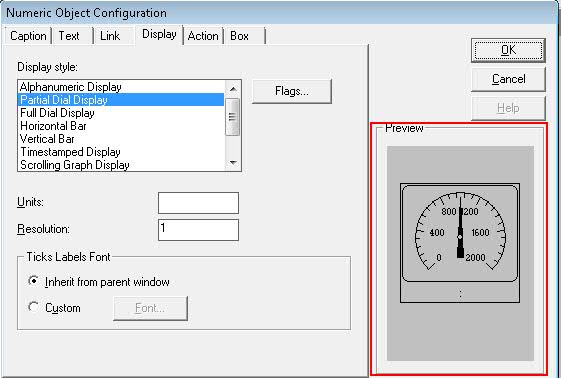Go to the Link tab
Screen dimensions: 561x378
pos(113,36)
